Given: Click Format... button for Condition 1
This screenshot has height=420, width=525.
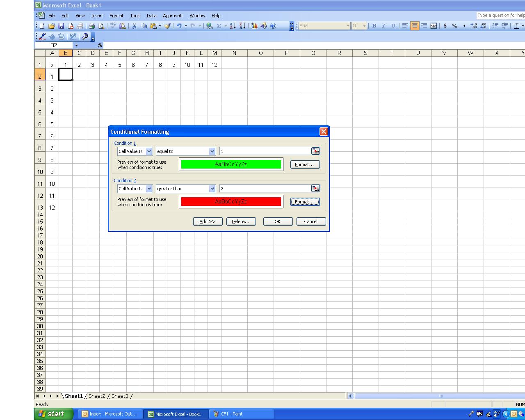Looking at the screenshot, I should [x=305, y=164].
